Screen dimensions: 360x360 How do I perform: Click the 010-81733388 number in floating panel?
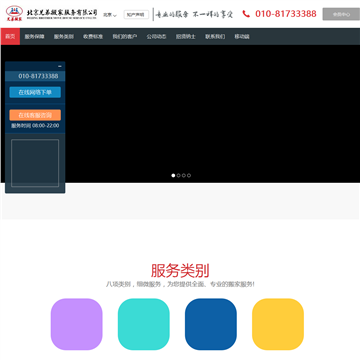(38, 76)
